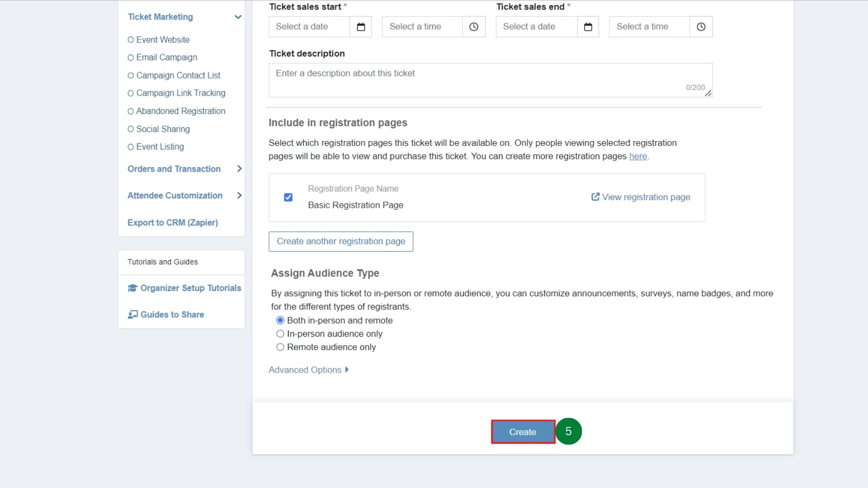Click into the Ticket description textarea
The width and height of the screenshot is (868, 488).
point(491,80)
